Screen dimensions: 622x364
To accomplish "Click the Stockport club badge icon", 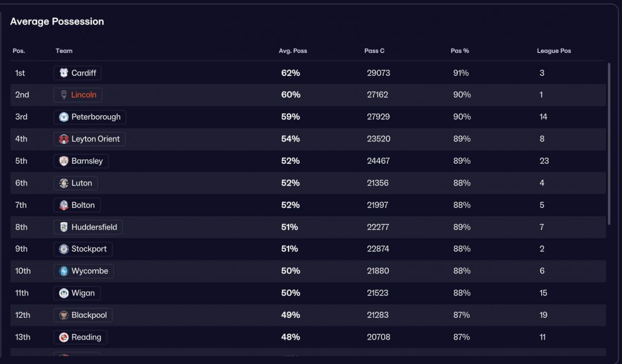I will 64,249.
